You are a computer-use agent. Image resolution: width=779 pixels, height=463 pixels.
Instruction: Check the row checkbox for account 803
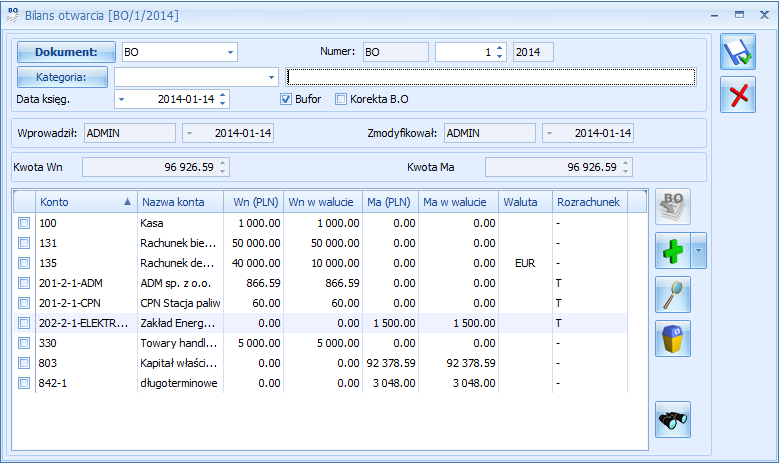click(x=24, y=363)
